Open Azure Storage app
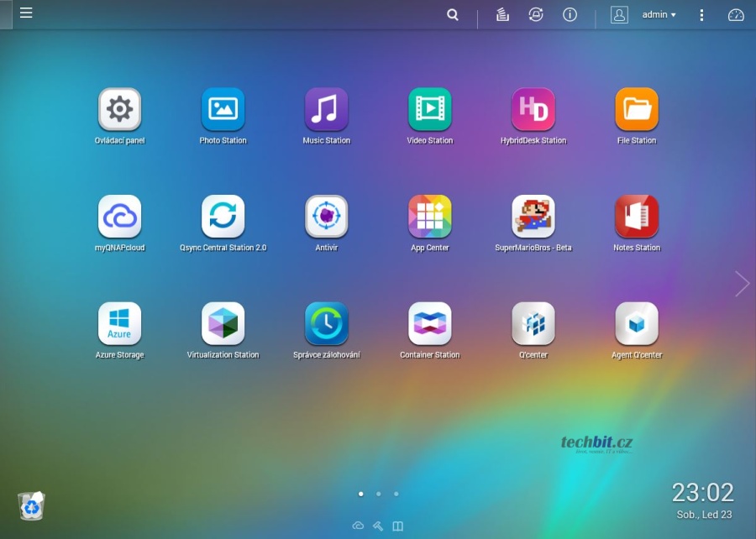756x539 pixels. [x=119, y=325]
